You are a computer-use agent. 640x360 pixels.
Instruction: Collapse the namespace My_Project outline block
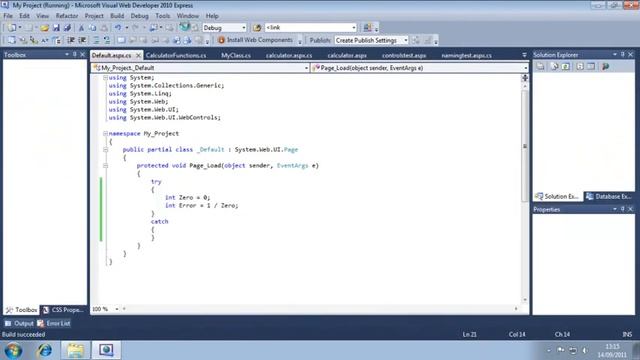point(105,133)
